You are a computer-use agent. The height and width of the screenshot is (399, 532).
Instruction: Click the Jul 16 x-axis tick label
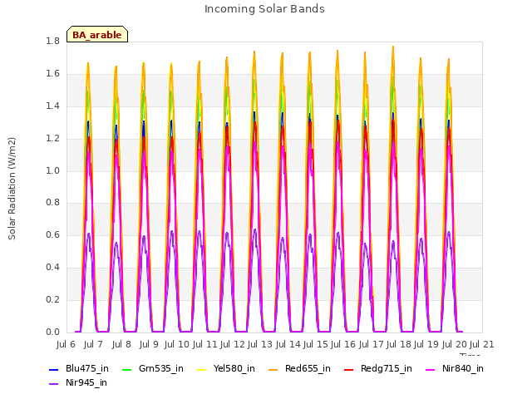343,344
